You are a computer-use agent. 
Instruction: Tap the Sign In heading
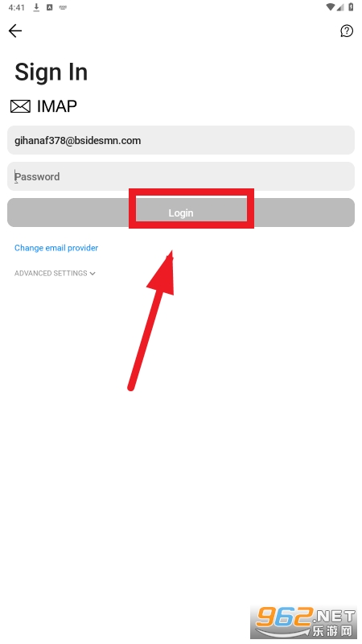(51, 72)
